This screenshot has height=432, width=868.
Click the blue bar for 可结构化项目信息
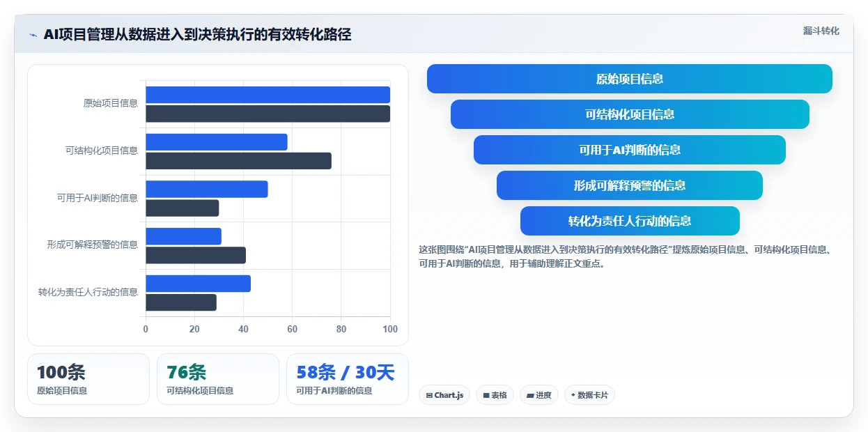(217, 142)
